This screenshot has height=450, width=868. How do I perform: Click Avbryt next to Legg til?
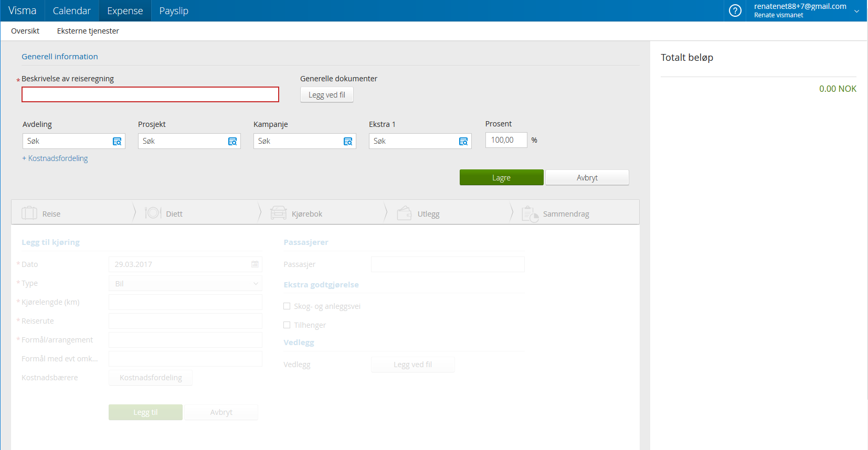221,412
